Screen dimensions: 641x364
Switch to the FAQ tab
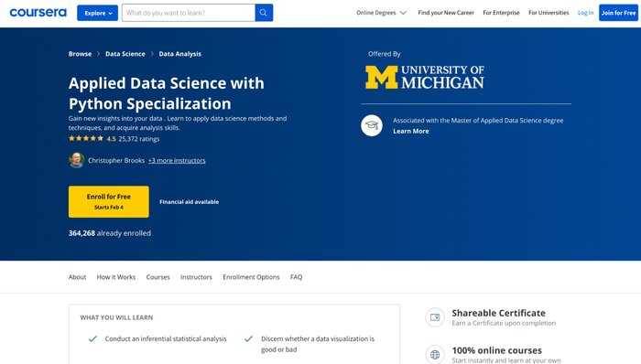tap(297, 277)
